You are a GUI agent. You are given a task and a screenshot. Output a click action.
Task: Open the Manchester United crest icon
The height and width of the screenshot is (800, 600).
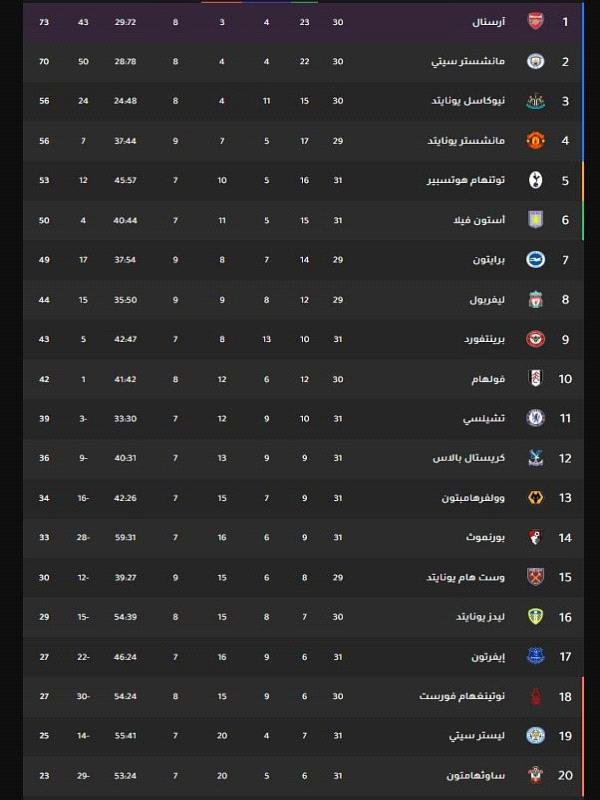pyautogui.click(x=535, y=141)
